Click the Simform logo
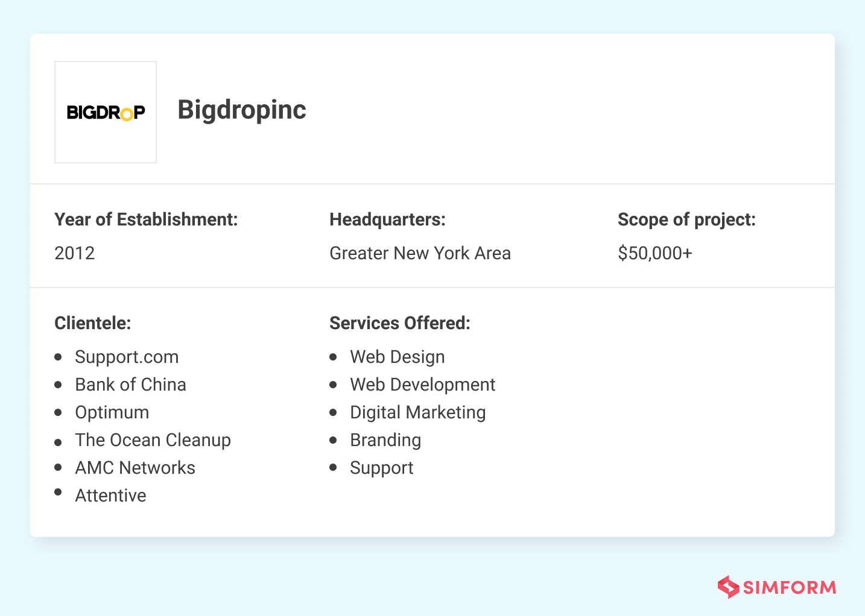 click(x=777, y=586)
